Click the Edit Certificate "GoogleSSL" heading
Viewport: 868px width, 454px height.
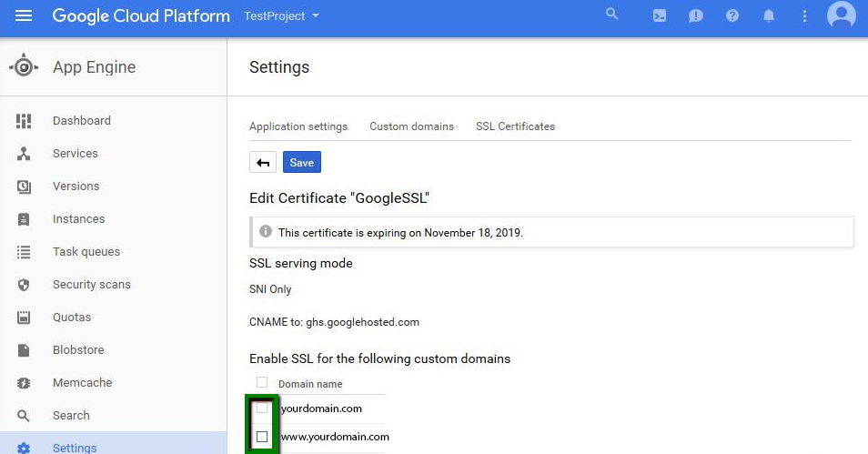339,198
